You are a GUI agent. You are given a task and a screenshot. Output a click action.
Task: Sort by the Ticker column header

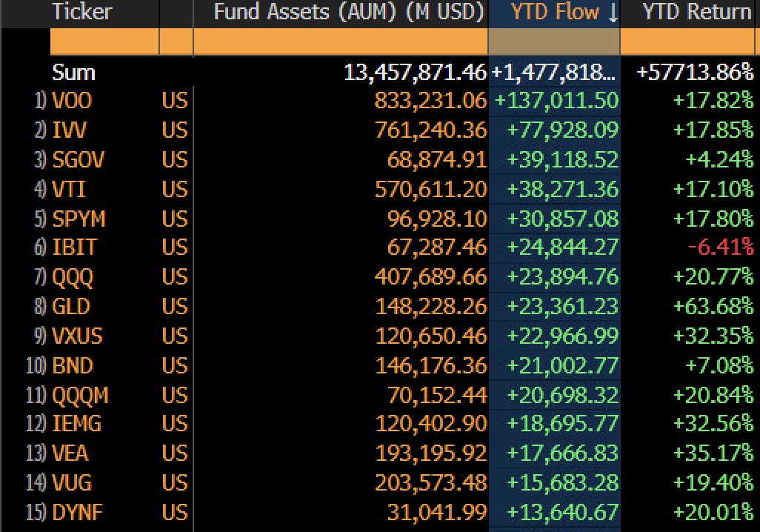81,13
